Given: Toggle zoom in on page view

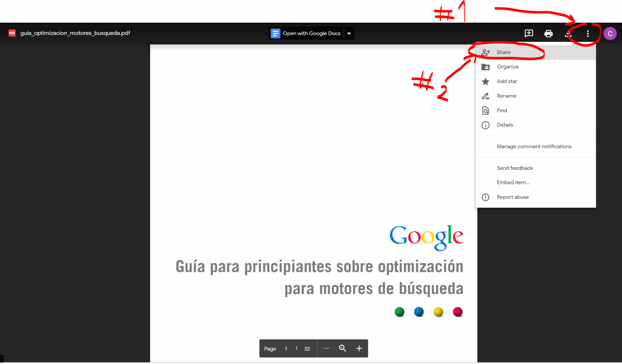Looking at the screenshot, I should click(x=343, y=348).
